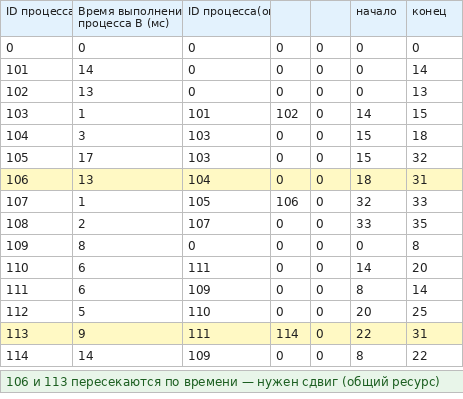Click end value 15 in row 103
The image size is (463, 399).
[434, 114]
